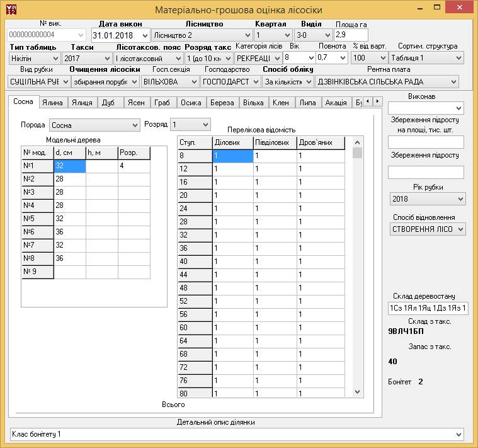Open the Порода dropdown showing Сосна
Viewport: 478px width, 448px height.
(135, 125)
